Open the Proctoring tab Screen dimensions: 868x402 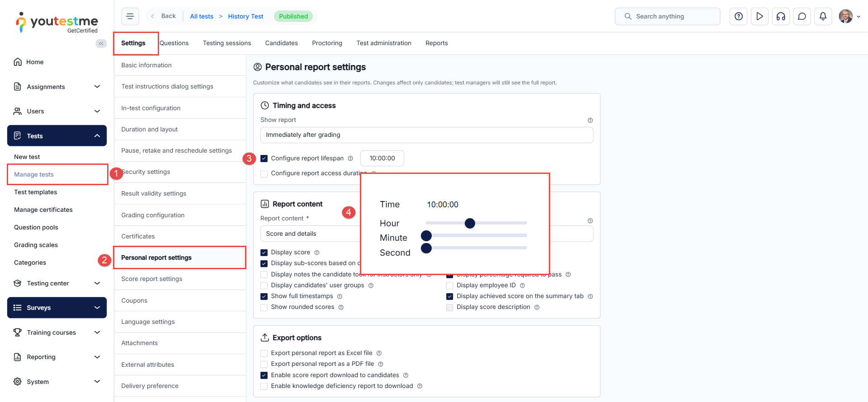coord(327,43)
